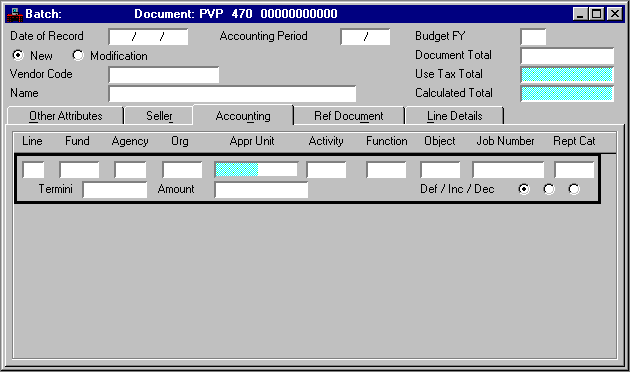Viewport: 630px width, 372px height.
Task: Switch to the Accounting tab
Action: 243,116
